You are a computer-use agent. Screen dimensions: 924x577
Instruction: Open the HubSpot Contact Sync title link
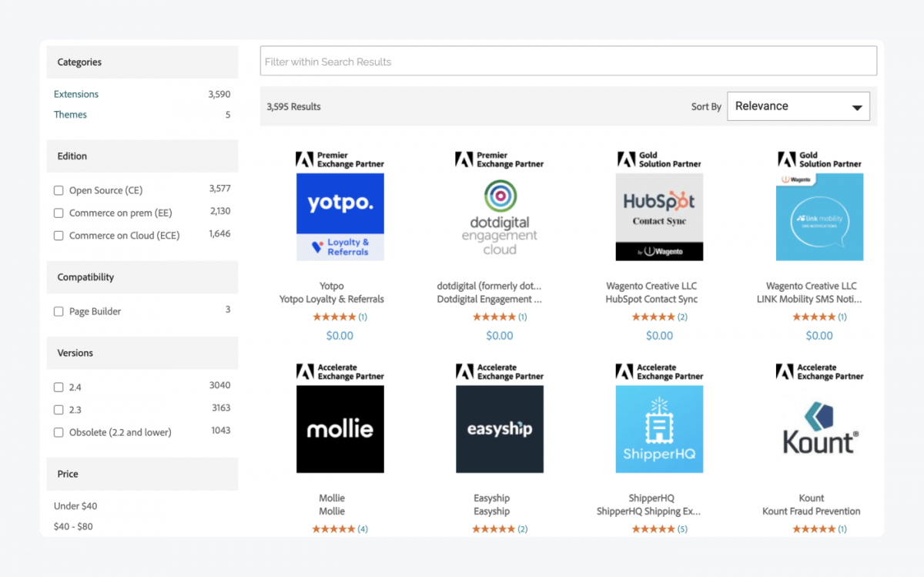tap(651, 299)
